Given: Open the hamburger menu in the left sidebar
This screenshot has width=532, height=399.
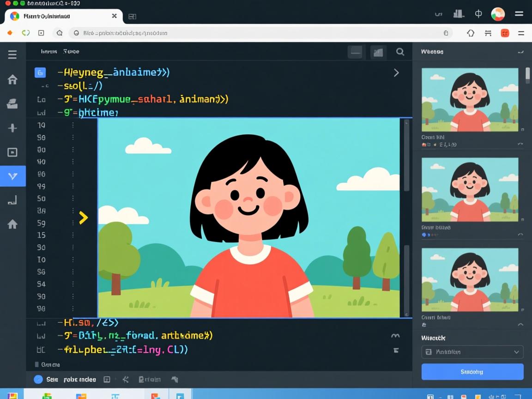Looking at the screenshot, I should click(12, 55).
